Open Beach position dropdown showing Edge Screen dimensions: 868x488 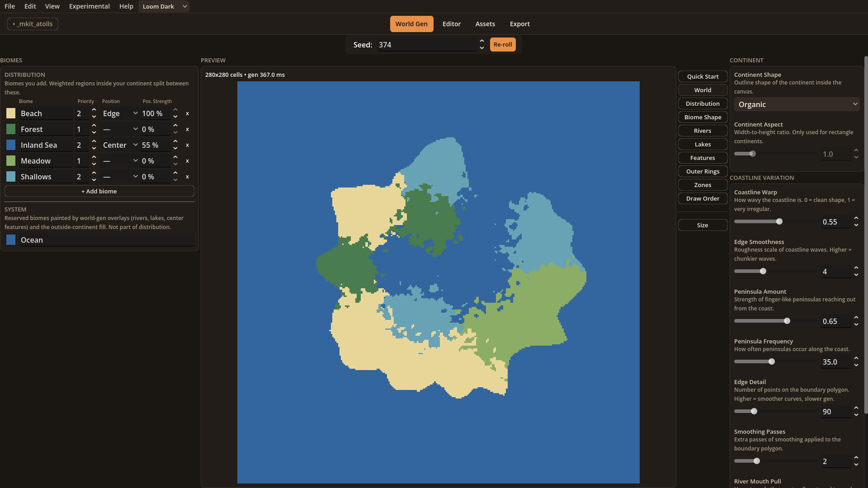tap(120, 113)
